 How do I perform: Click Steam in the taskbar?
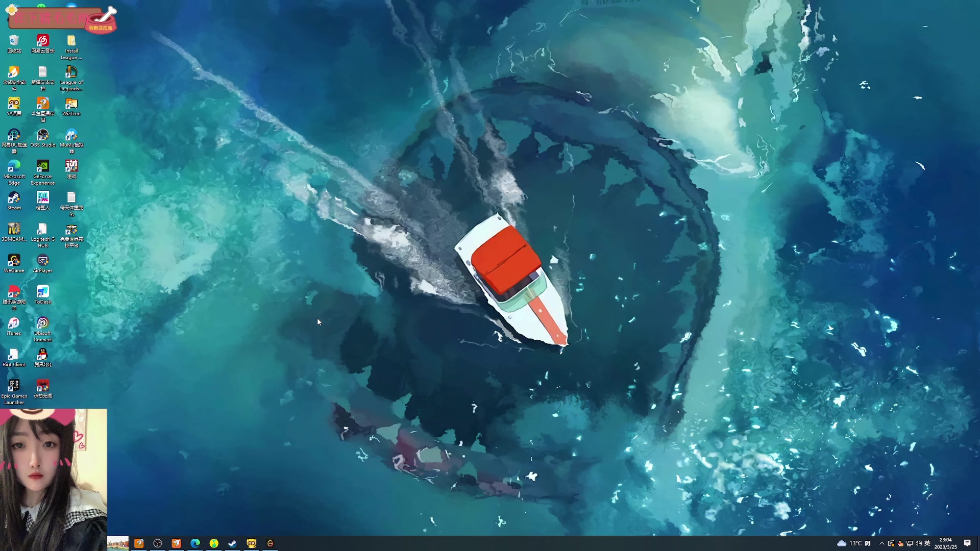[x=232, y=543]
